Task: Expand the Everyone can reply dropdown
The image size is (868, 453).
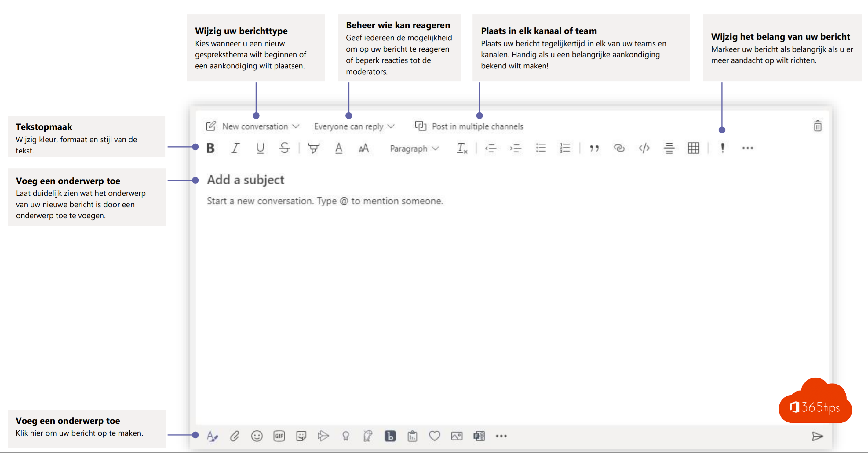Action: pos(354,126)
